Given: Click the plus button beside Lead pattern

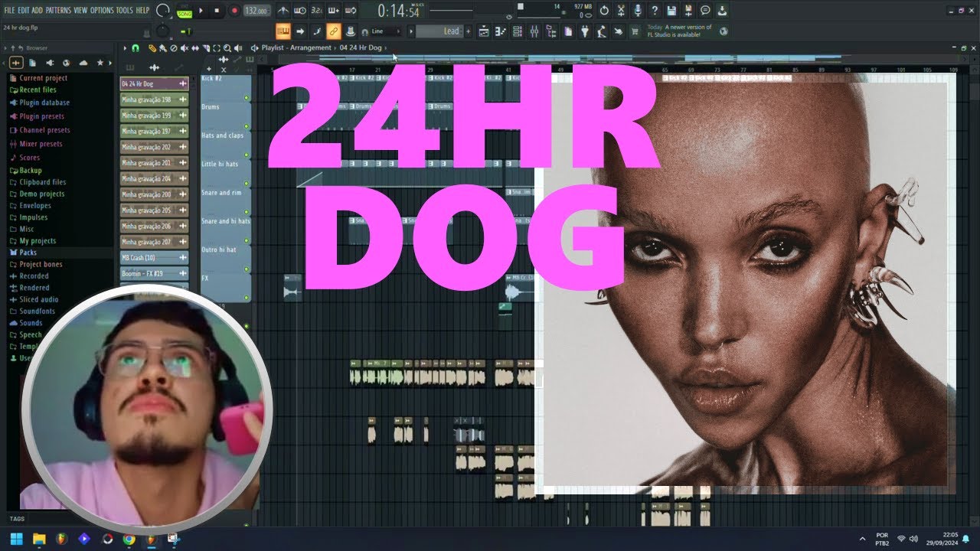Looking at the screenshot, I should 469,31.
